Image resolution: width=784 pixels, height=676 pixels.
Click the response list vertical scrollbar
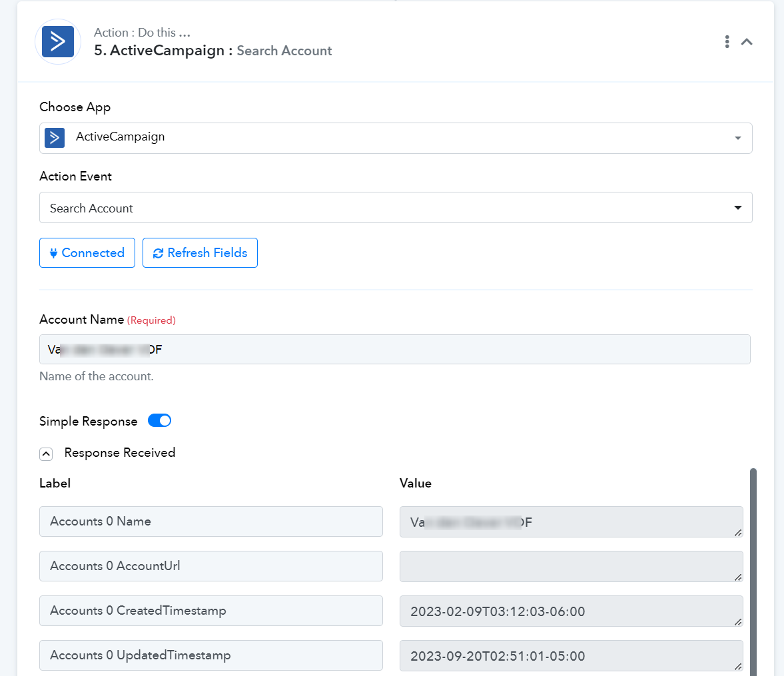click(x=753, y=572)
